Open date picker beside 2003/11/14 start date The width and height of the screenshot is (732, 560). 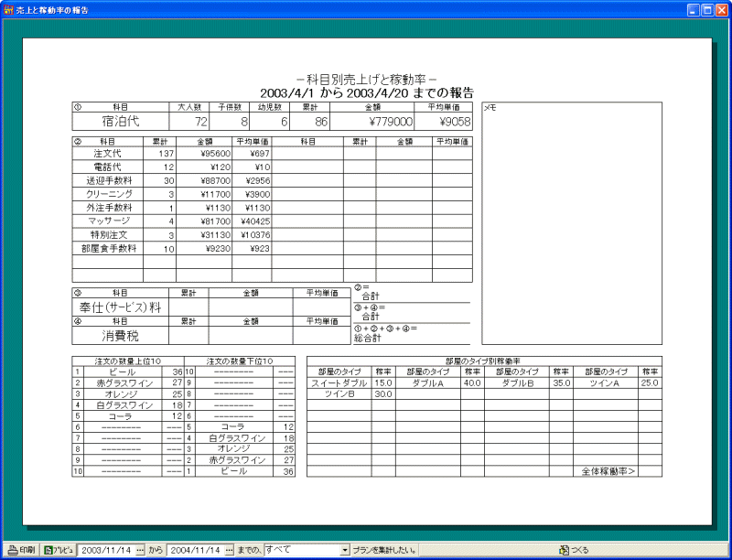[140, 550]
